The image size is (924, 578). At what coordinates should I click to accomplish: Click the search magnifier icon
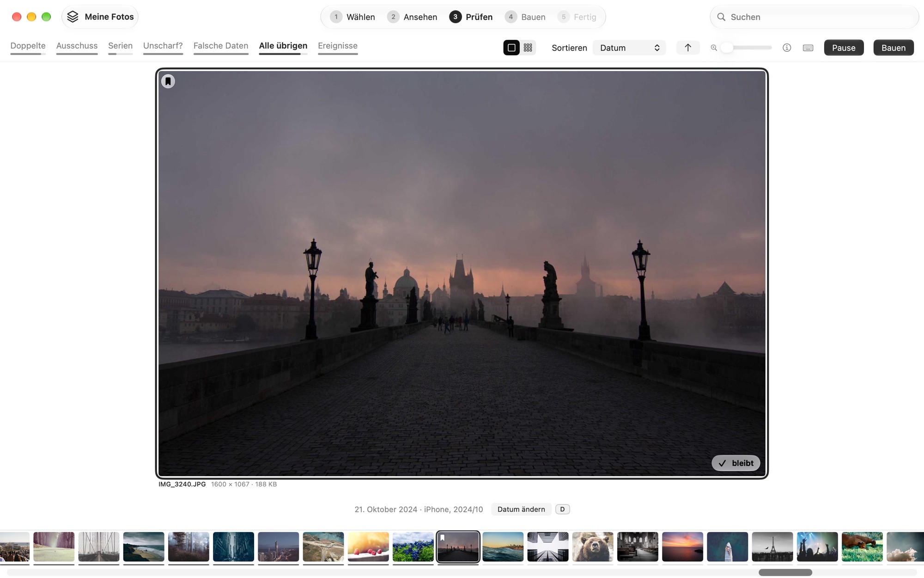click(721, 17)
